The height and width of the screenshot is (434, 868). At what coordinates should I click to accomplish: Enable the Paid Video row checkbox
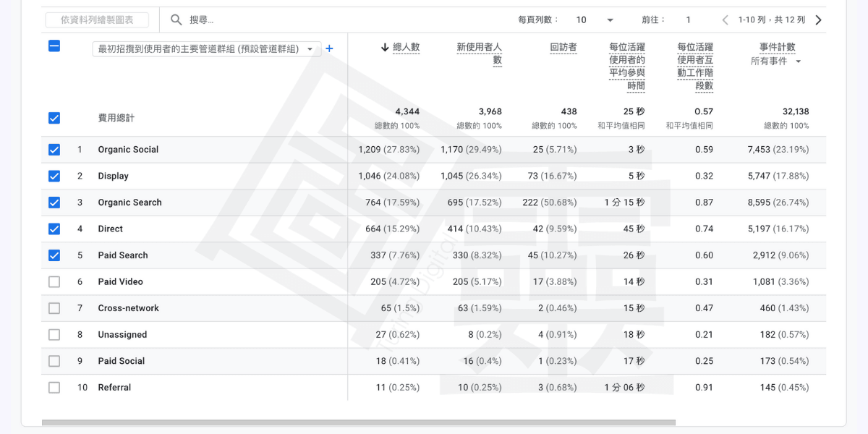pyautogui.click(x=54, y=282)
